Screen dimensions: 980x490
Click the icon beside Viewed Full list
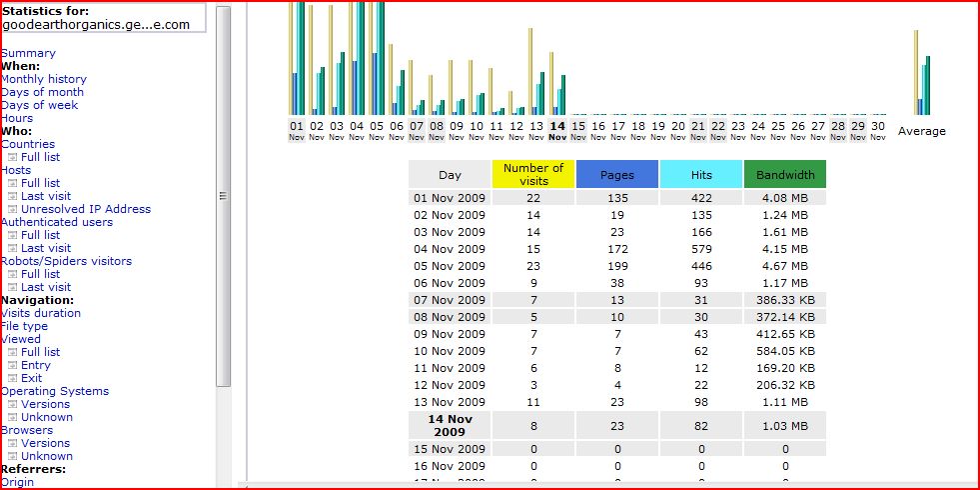13,352
